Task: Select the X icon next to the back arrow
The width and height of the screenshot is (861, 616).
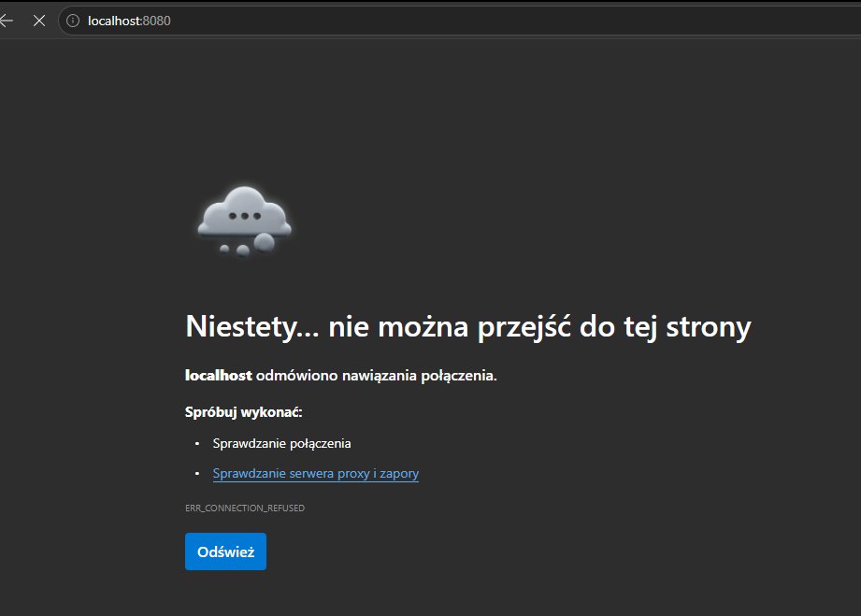Action: [x=38, y=20]
